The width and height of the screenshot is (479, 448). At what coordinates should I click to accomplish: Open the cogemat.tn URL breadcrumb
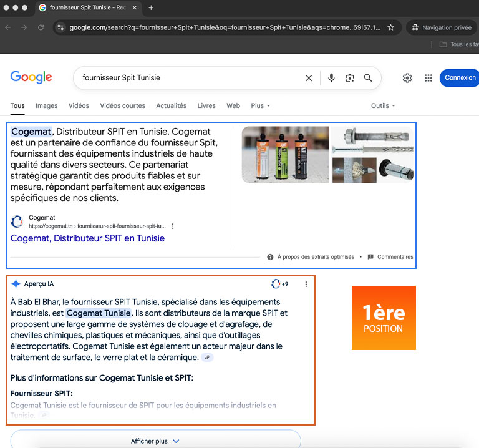[97, 226]
